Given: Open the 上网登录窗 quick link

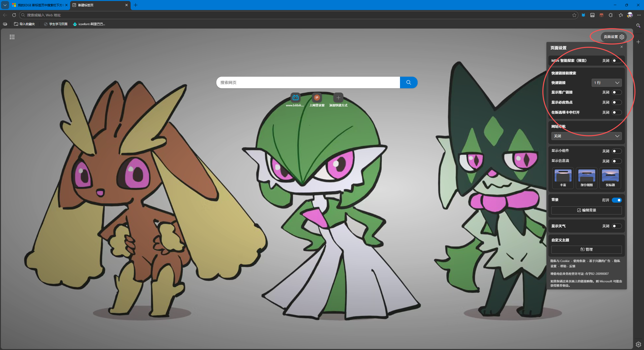Looking at the screenshot, I should (317, 100).
